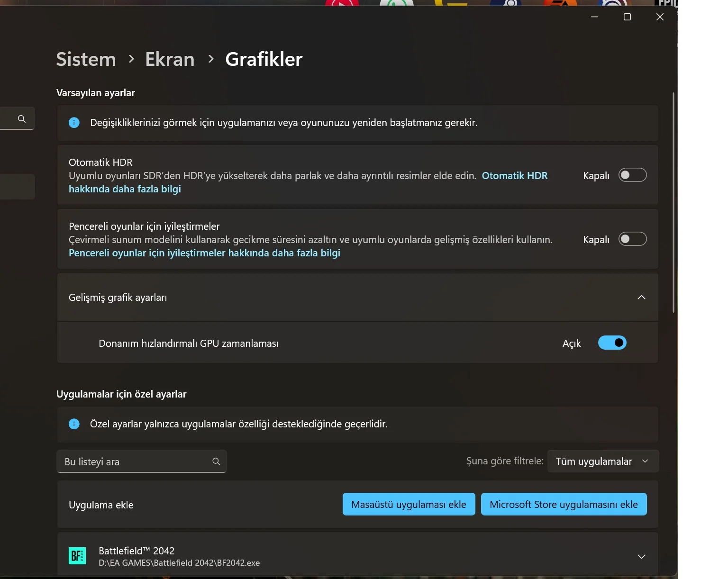728x579 pixels.
Task: Maximize the Settings window
Action: tap(627, 17)
